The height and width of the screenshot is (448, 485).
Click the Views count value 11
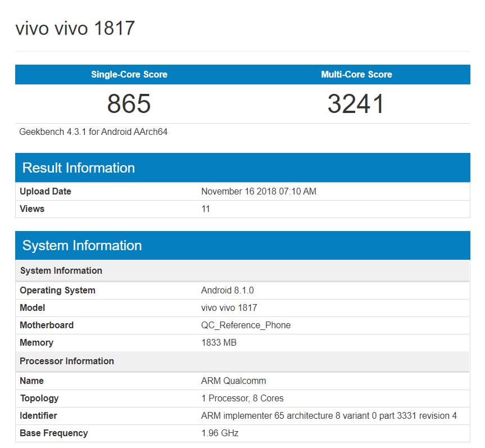click(x=206, y=209)
